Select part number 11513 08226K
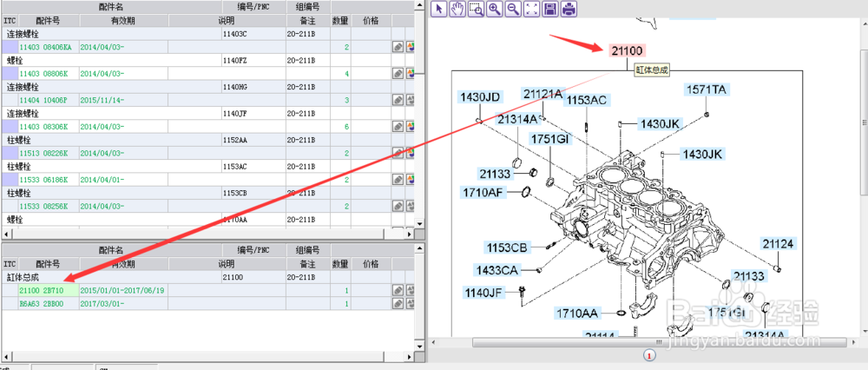The height and width of the screenshot is (370, 868). pyautogui.click(x=43, y=154)
